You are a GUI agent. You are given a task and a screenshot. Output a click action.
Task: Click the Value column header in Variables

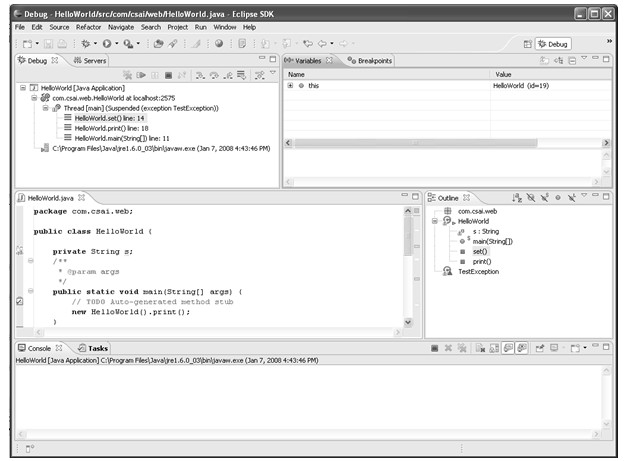point(550,75)
